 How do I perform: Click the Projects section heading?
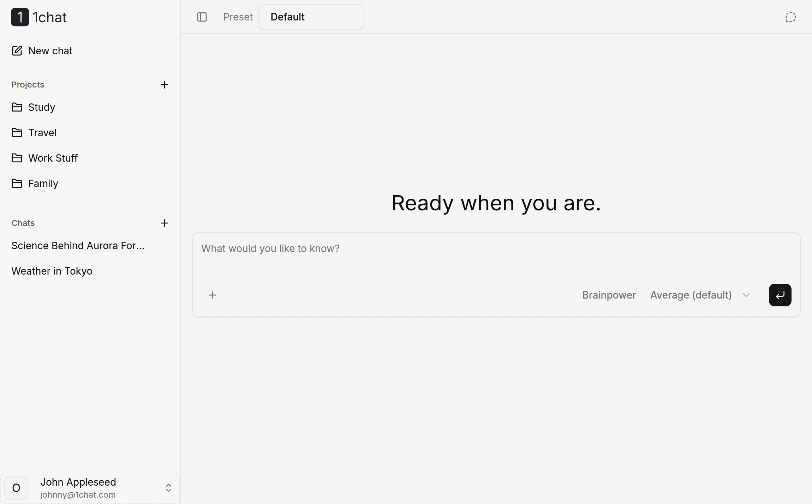point(28,85)
